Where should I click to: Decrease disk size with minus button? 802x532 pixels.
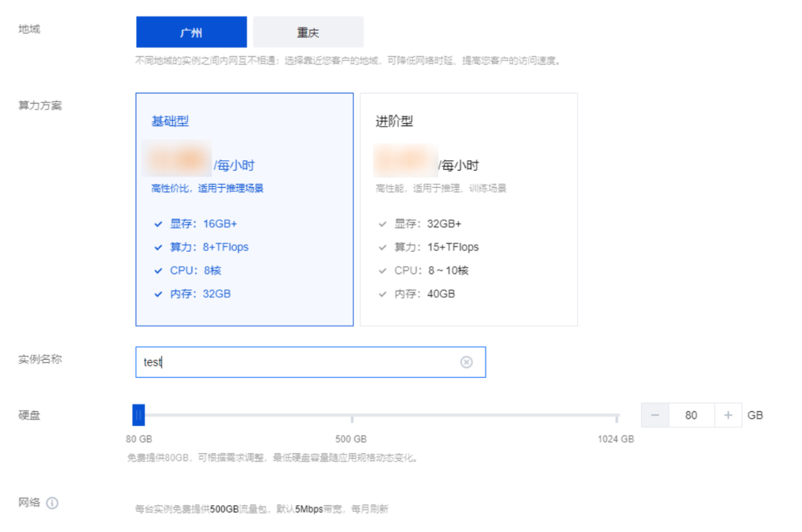(x=655, y=416)
